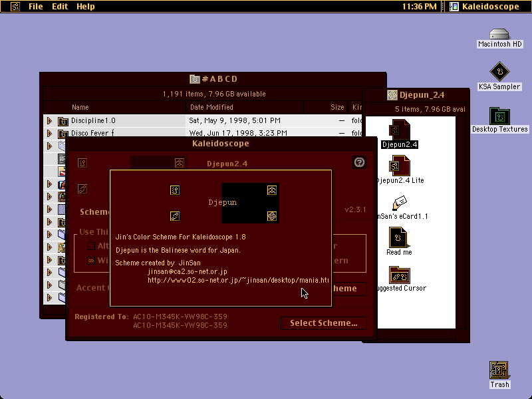Switch to the Scheme tab
532x399 pixels.
pos(94,212)
